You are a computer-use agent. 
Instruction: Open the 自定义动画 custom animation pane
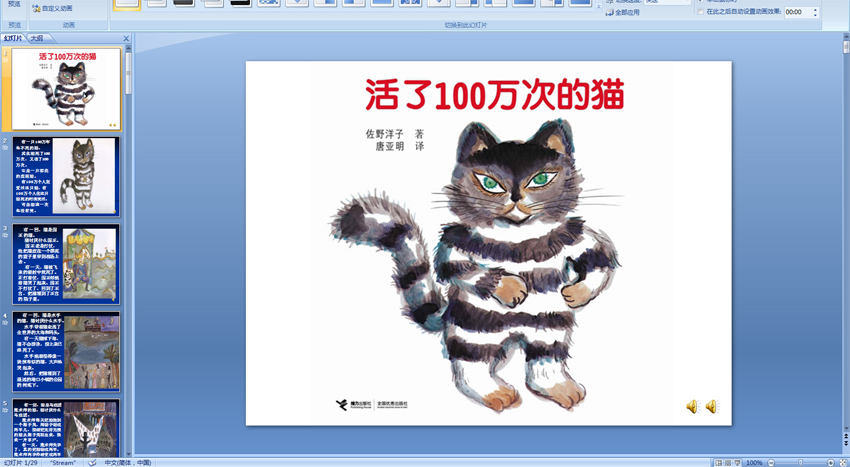tap(52, 8)
